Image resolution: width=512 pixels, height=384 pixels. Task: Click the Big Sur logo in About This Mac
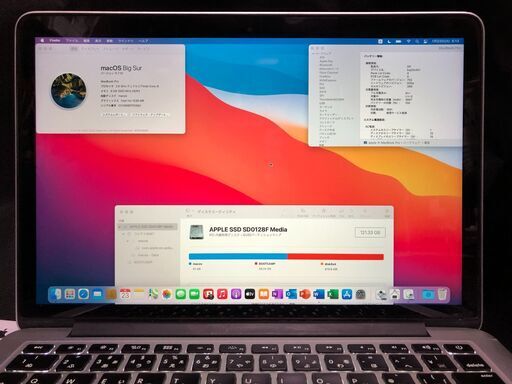[x=68, y=91]
